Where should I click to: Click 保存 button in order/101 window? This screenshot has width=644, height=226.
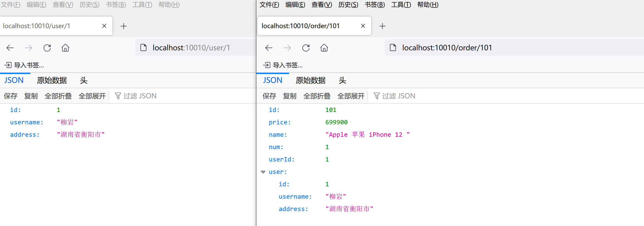pos(269,96)
